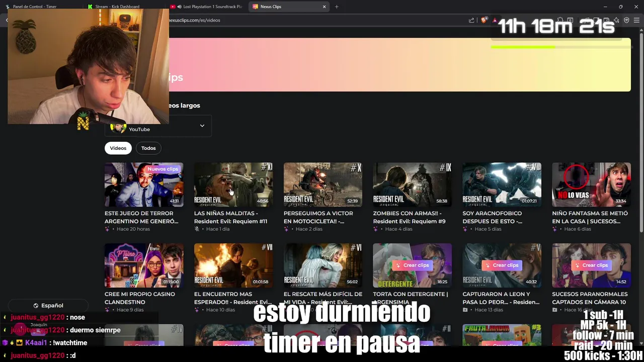Click the Hace 4 días text
This screenshot has width=644, height=362.
click(398, 229)
